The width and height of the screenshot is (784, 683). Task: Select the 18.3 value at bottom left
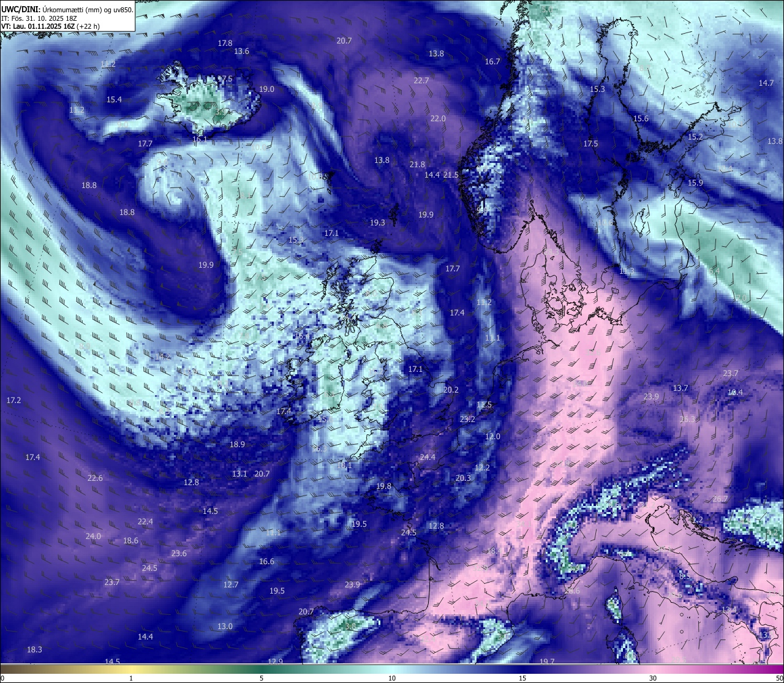click(34, 649)
